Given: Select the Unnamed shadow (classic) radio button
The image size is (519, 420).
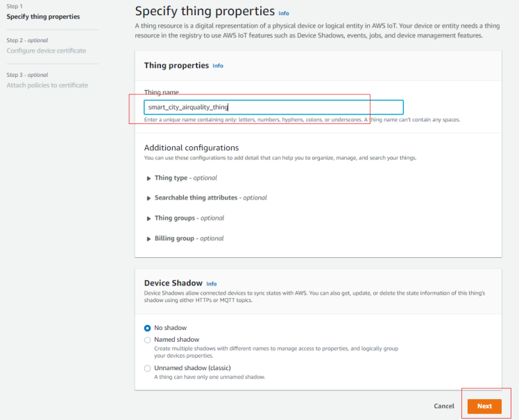Looking at the screenshot, I should pos(147,369).
